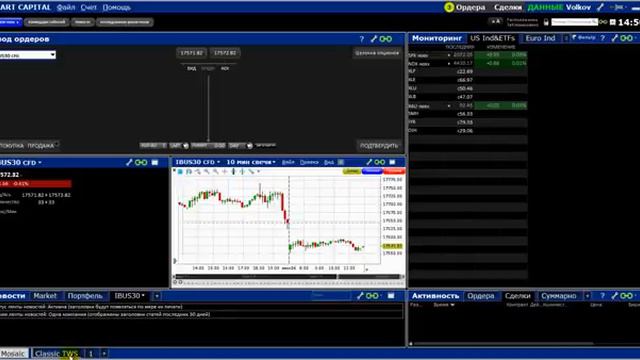Click chain link icon in monitor panel
The height and width of the screenshot is (360, 640).
tap(626, 38)
